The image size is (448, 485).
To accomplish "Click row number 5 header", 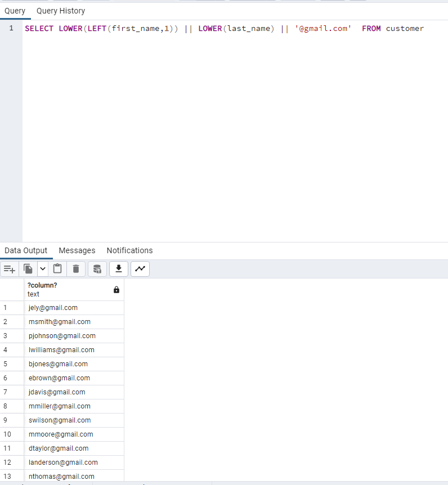I will tap(12, 364).
